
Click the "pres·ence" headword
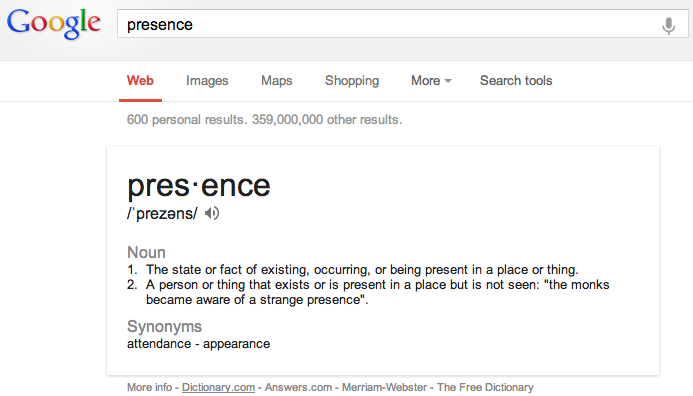click(x=198, y=186)
